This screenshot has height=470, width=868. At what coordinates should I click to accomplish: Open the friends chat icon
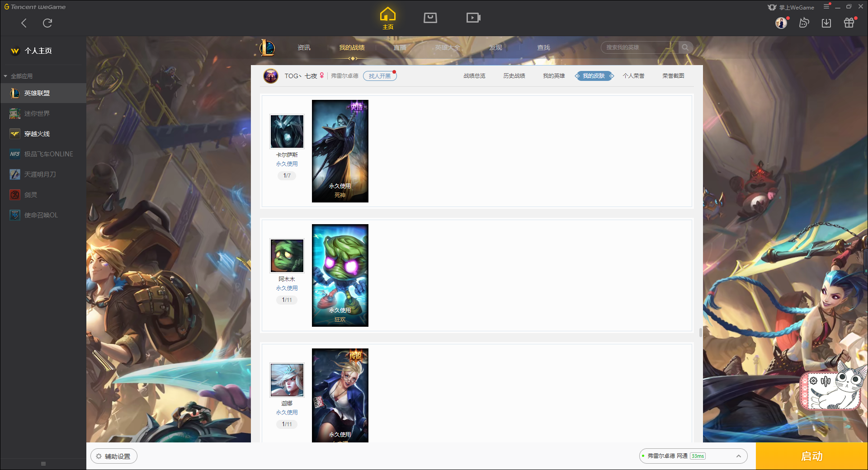pyautogui.click(x=804, y=23)
